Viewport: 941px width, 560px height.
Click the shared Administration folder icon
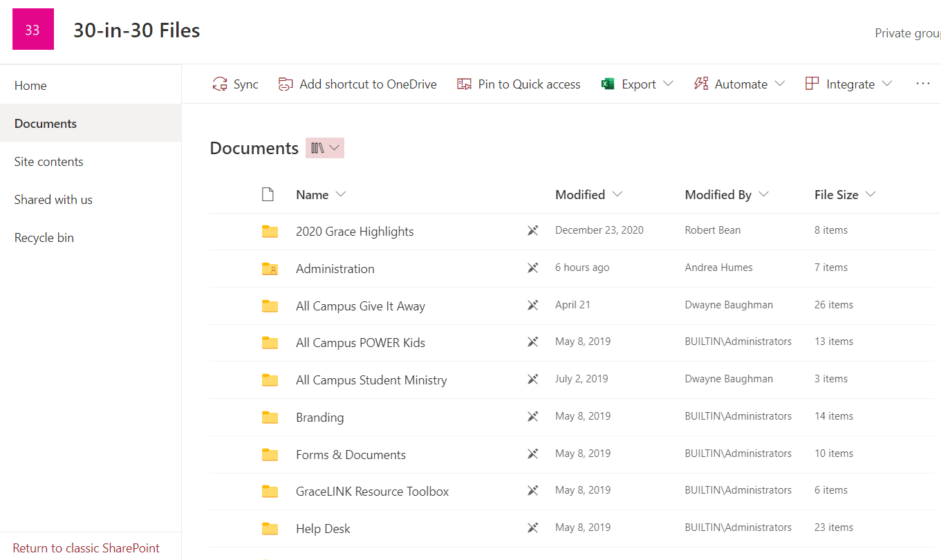270,269
